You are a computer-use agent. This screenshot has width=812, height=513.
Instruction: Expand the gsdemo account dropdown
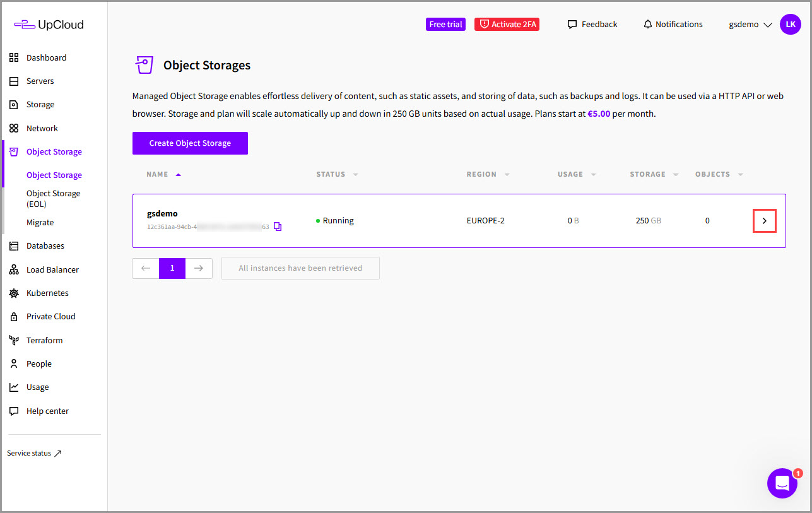[751, 25]
